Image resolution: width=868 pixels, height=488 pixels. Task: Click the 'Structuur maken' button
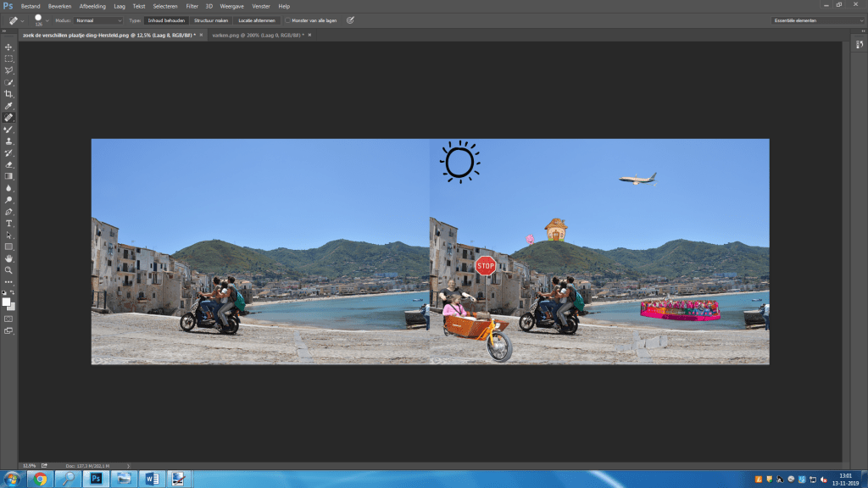pos(210,19)
